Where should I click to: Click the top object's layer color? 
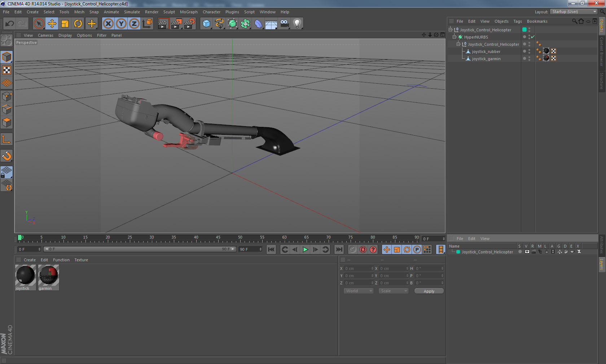coord(524,30)
